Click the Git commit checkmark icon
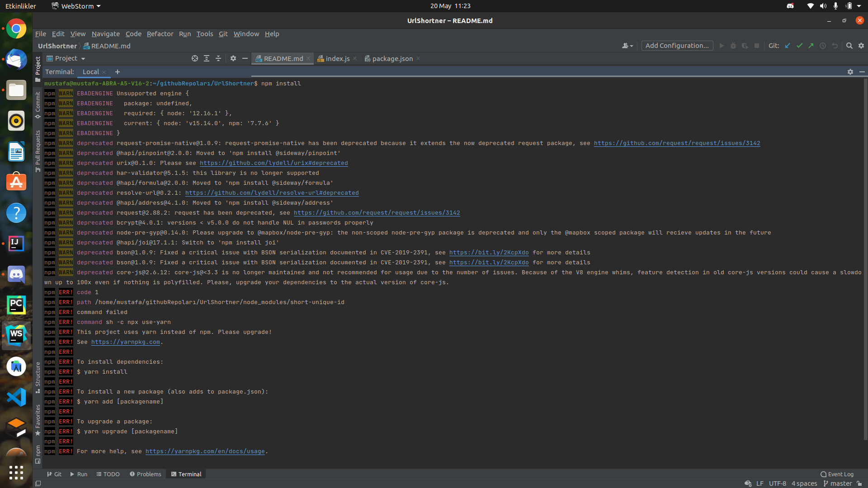868x488 pixels. click(x=799, y=46)
